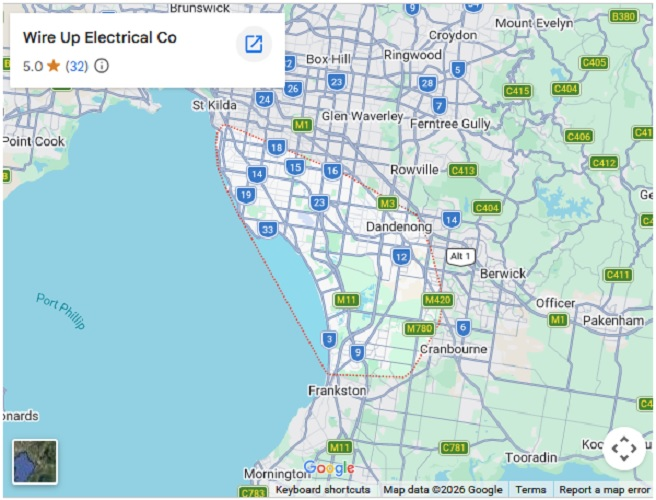Click Report a map error
The image size is (656, 500).
(604, 490)
